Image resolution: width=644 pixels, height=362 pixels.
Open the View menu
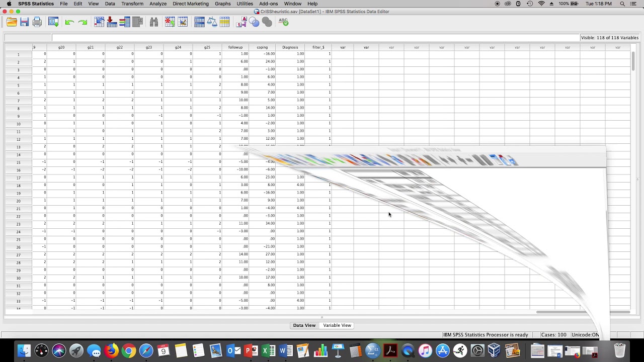pyautogui.click(x=94, y=4)
